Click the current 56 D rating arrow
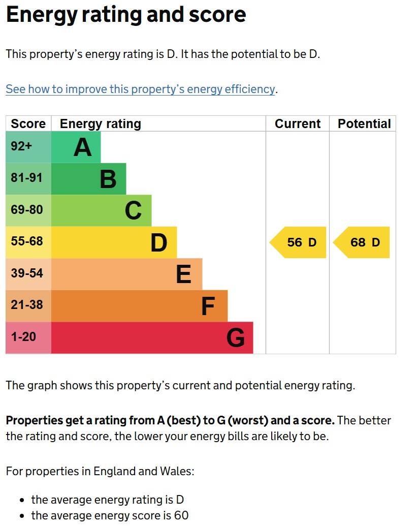 tap(298, 242)
